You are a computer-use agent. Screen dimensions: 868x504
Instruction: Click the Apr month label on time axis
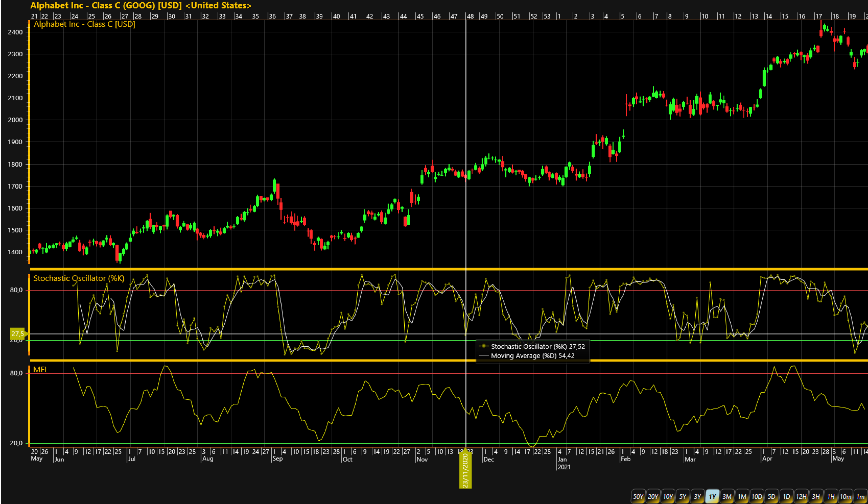(767, 459)
